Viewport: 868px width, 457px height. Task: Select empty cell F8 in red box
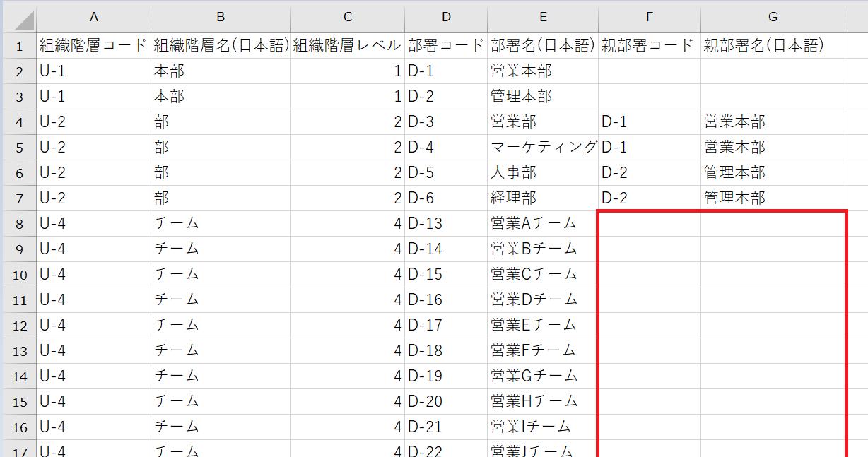pos(649,224)
